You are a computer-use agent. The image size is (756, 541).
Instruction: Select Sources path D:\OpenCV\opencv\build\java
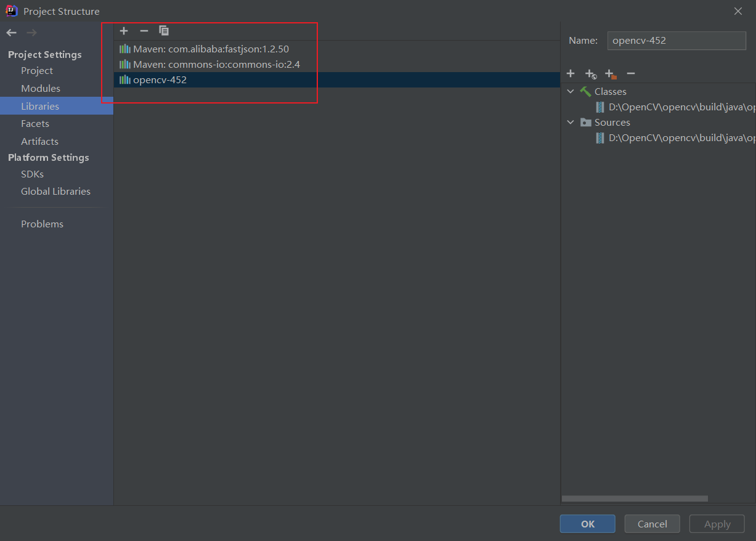(x=682, y=138)
